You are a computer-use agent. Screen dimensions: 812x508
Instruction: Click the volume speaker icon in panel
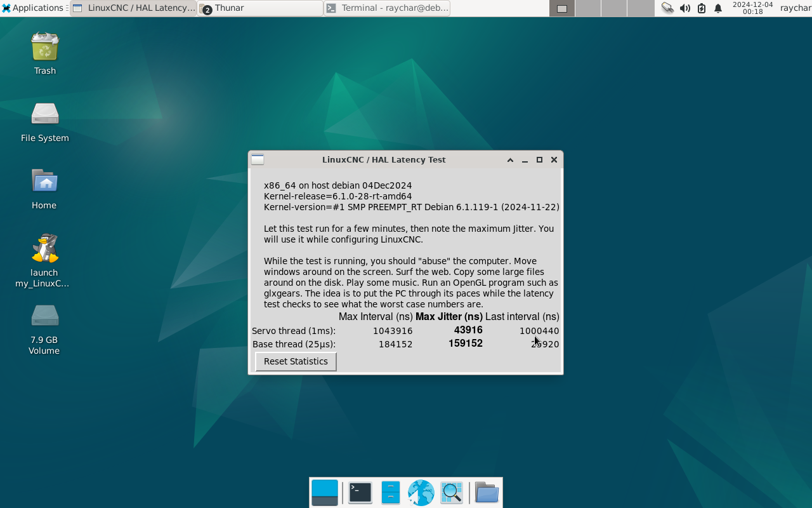click(685, 8)
